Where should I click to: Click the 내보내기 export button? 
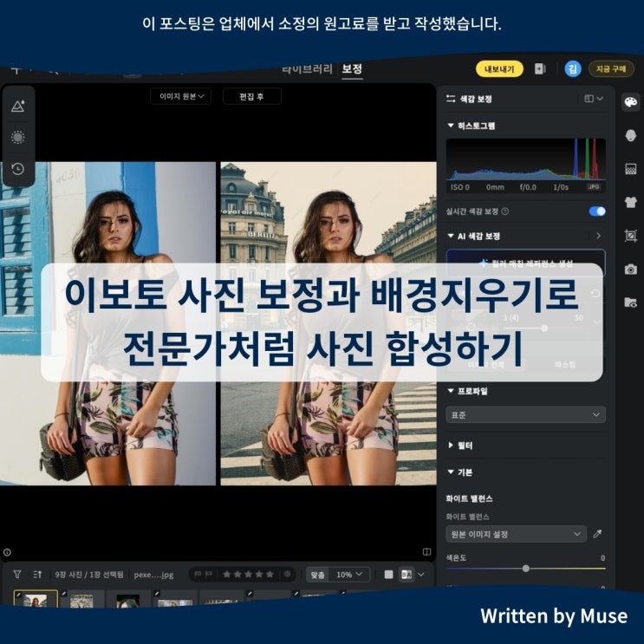coord(499,68)
